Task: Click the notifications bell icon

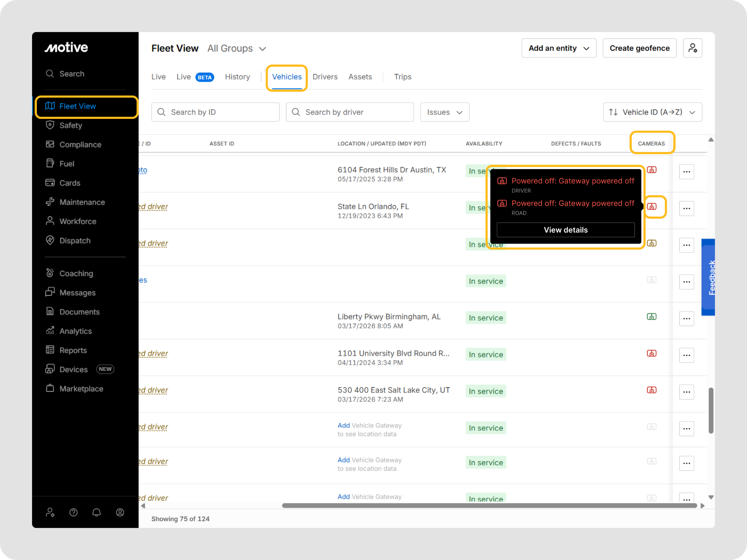Action: (97, 512)
